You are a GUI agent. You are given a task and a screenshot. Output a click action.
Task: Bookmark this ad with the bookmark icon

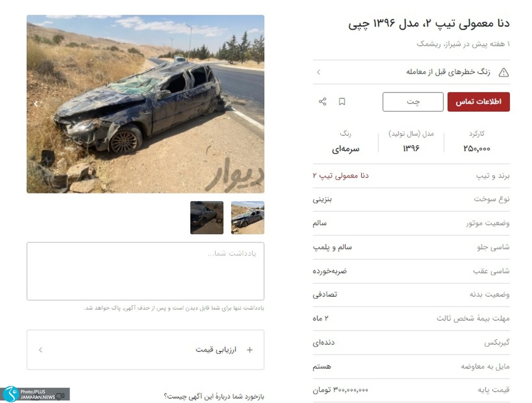(342, 102)
